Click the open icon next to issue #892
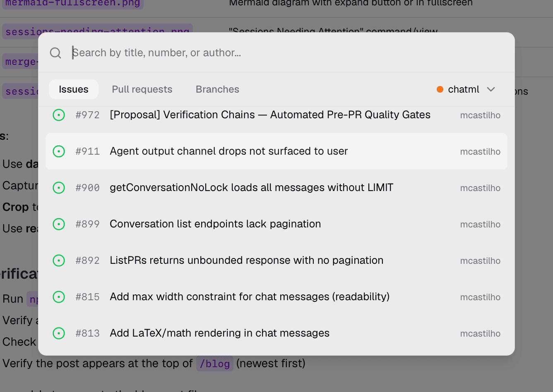This screenshot has width=553, height=392. (59, 261)
